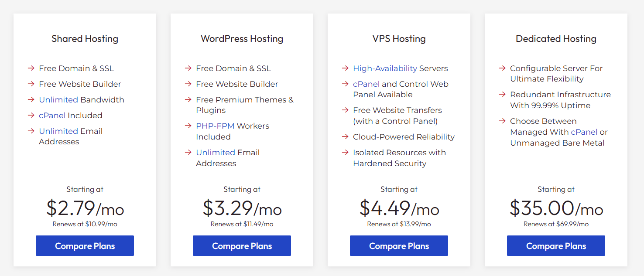Click arrow icon beside Configurable Server item
This screenshot has height=276, width=644.
(x=502, y=68)
